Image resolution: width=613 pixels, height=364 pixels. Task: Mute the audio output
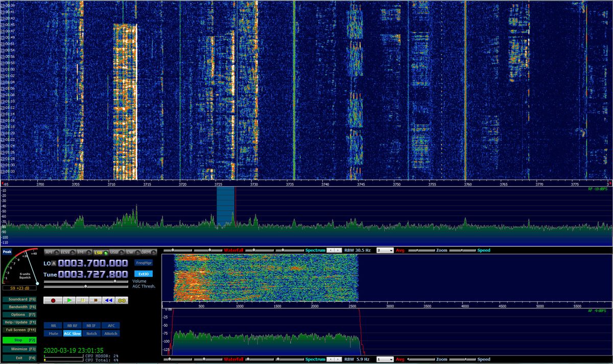[53, 333]
